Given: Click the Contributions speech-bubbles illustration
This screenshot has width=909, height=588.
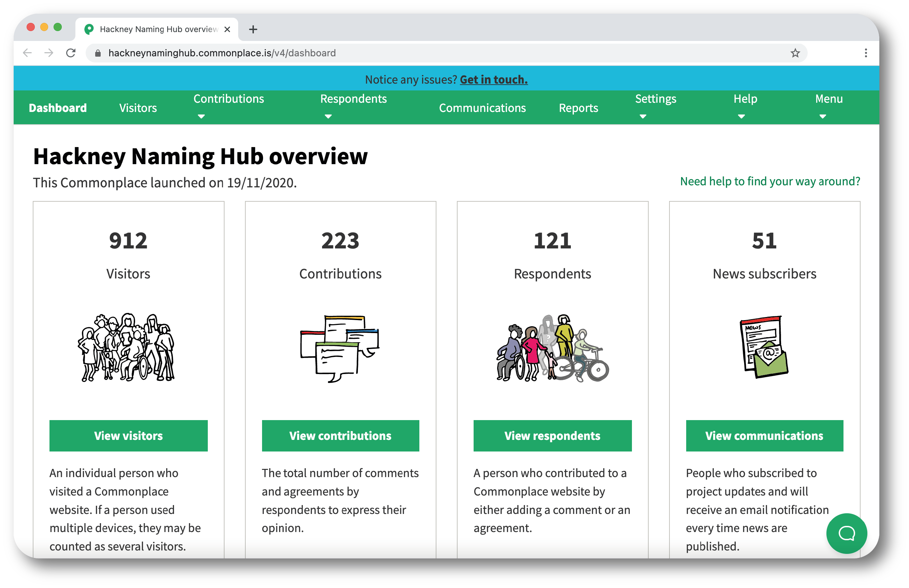Looking at the screenshot, I should point(340,348).
